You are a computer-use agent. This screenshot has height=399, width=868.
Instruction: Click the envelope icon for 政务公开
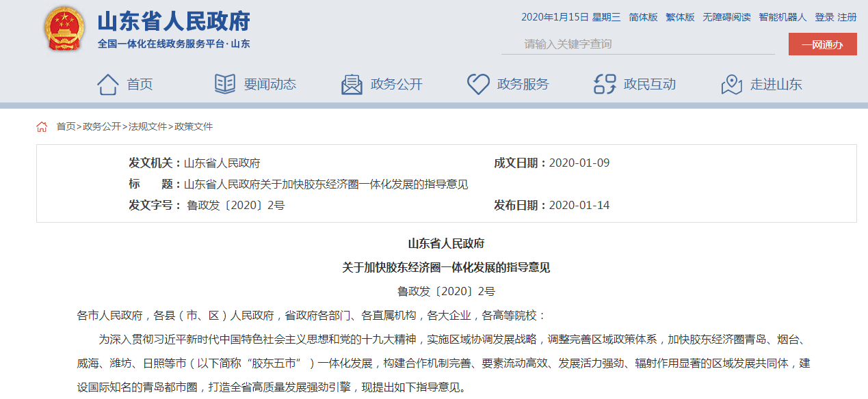(352, 84)
